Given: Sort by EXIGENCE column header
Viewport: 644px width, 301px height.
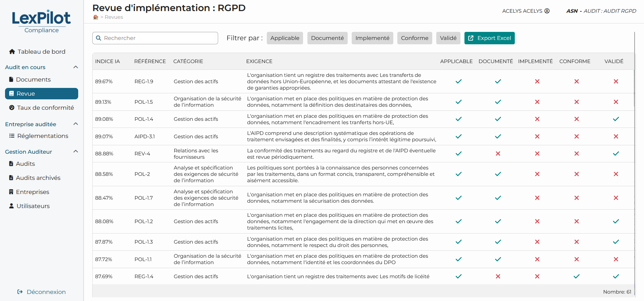Looking at the screenshot, I should point(259,61).
